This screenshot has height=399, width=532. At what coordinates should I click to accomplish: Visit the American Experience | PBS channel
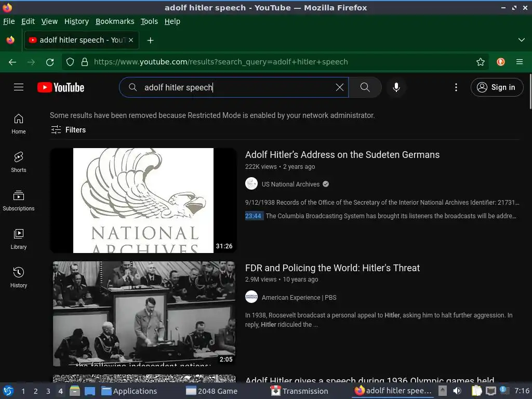tap(299, 298)
